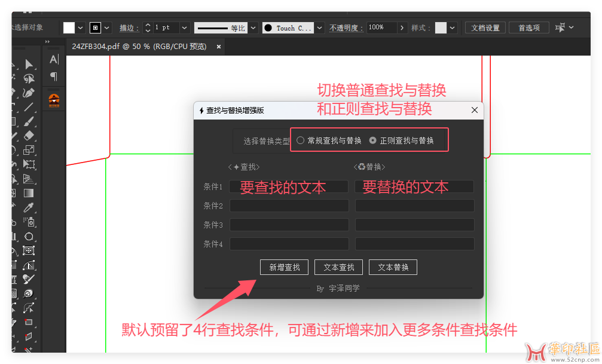This screenshot has width=602, height=364.
Task: Click the stroke color swatch
Action: 95,27
